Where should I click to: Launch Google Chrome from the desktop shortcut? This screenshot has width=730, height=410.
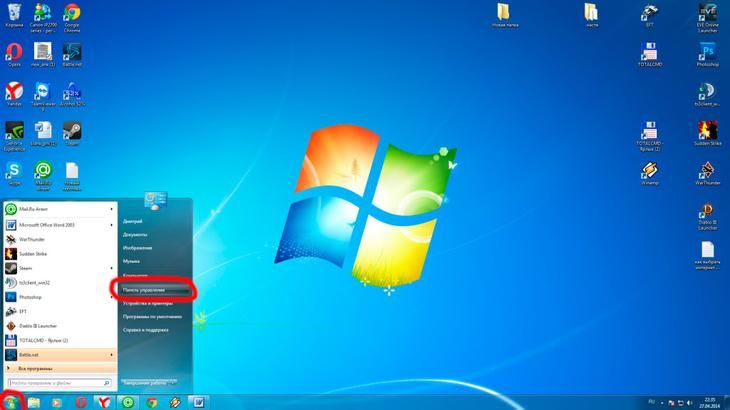(72, 18)
